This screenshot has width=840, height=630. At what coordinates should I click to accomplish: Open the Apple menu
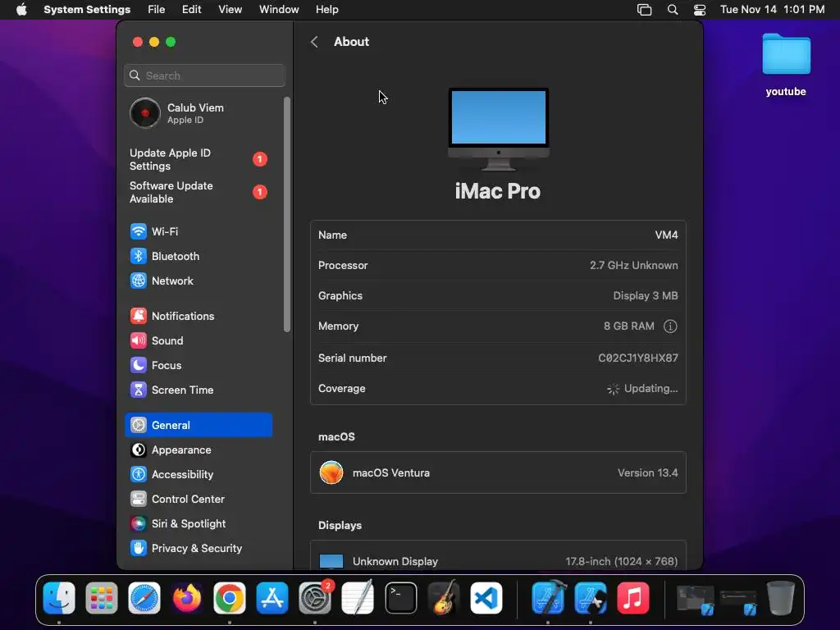pyautogui.click(x=21, y=10)
